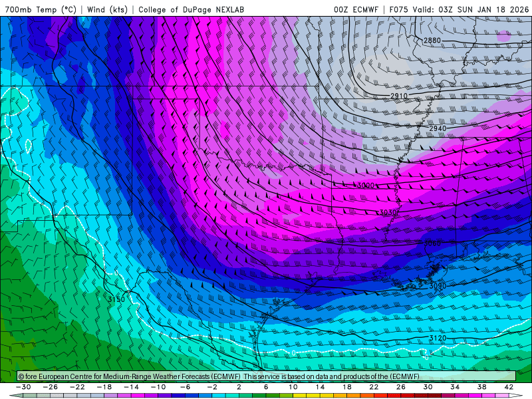The width and height of the screenshot is (532, 399).
Task: Click the -30 value on the color scale
Action: coord(23,387)
